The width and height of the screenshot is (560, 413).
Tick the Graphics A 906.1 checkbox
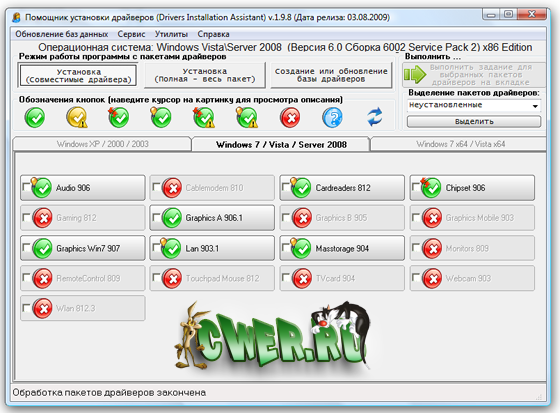156,217
